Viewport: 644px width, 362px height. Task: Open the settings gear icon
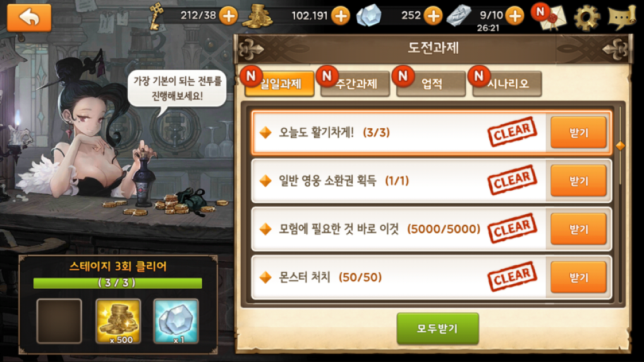click(x=586, y=18)
